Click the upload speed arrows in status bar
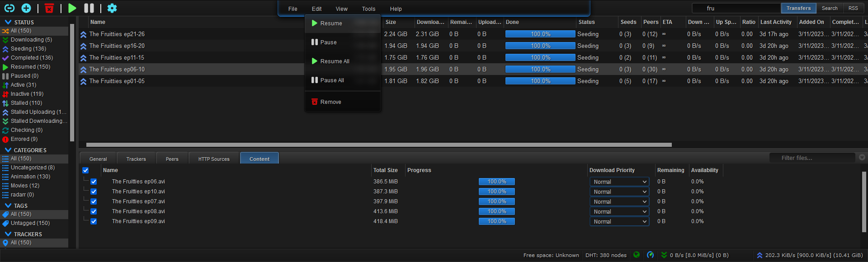This screenshot has width=868, height=262. pos(759,255)
